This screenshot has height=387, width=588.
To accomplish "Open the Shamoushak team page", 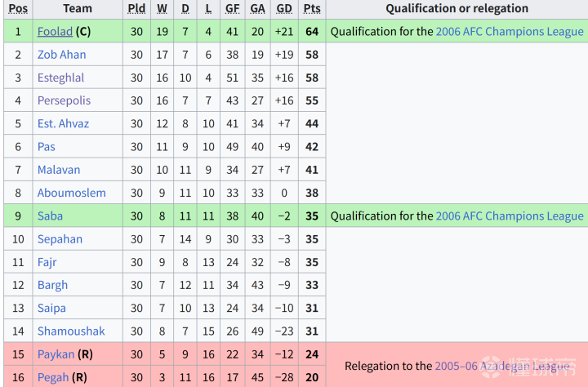I will [71, 331].
